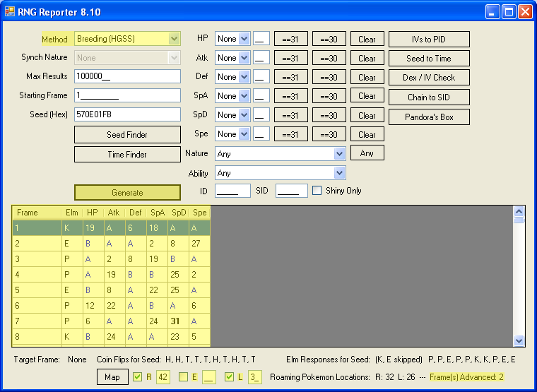This screenshot has width=537, height=392.
Task: Click the Map button
Action: (x=112, y=377)
